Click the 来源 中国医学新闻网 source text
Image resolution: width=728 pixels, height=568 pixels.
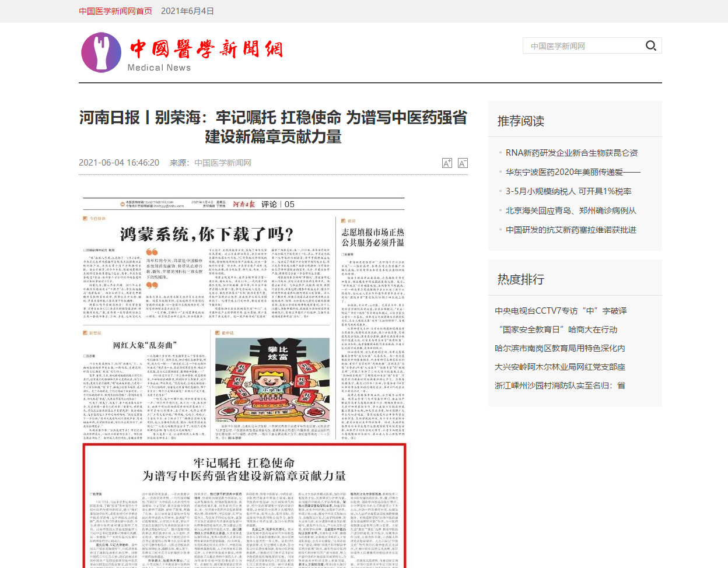pyautogui.click(x=210, y=163)
